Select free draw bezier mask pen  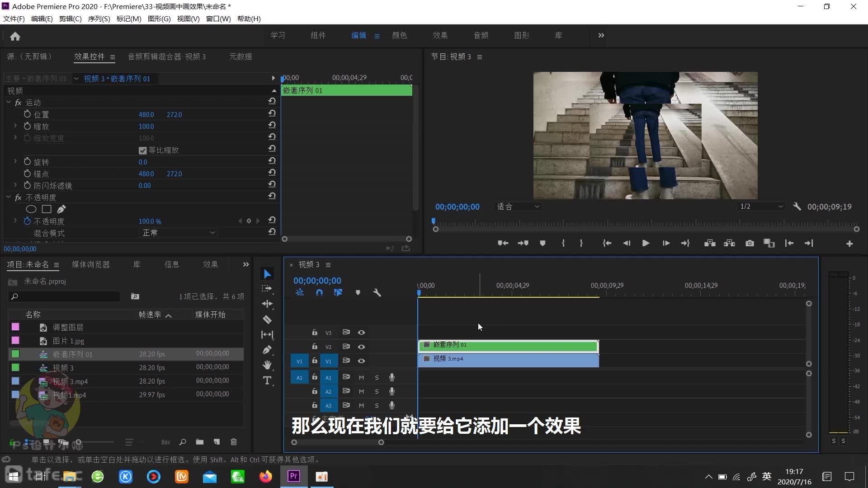pos(61,209)
